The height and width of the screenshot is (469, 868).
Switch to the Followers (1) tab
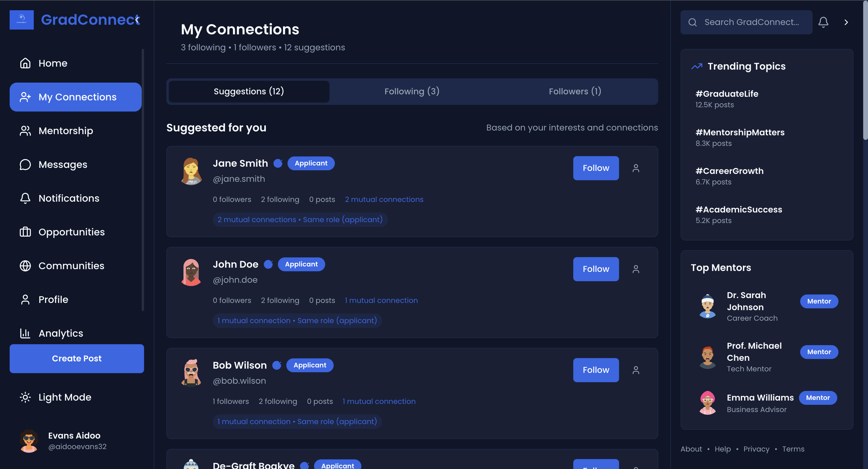click(x=574, y=91)
